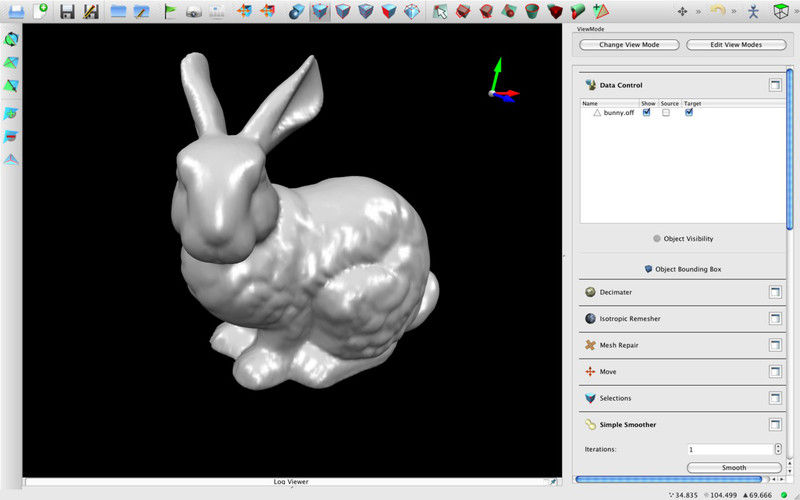Collapse the Simple Smoother section header

coord(682,424)
